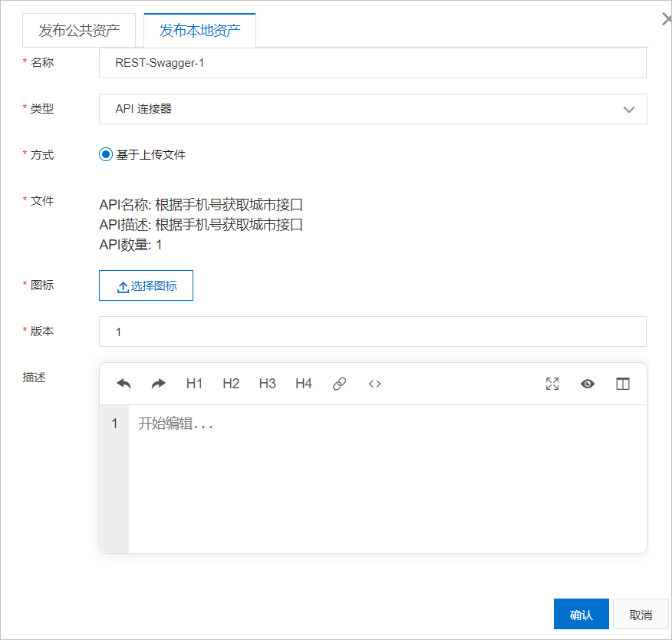This screenshot has width=672, height=640.
Task: Insert code block with angle brackets icon
Action: click(x=374, y=384)
